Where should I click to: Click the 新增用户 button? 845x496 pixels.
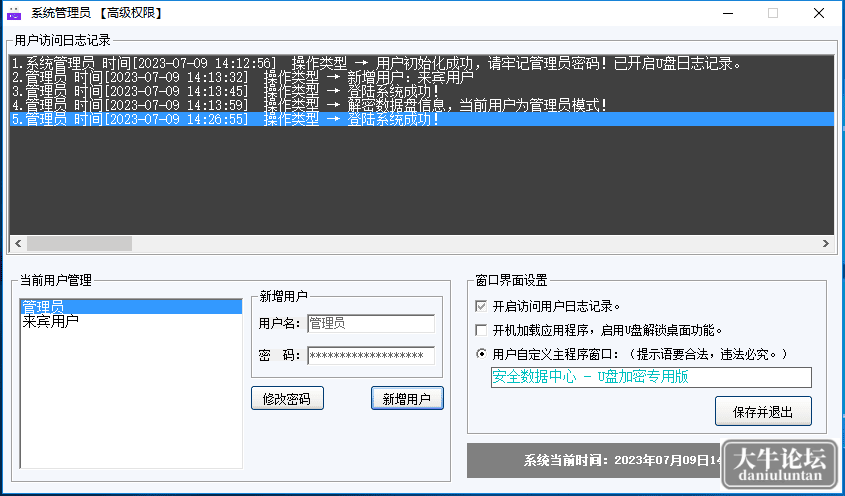(407, 398)
